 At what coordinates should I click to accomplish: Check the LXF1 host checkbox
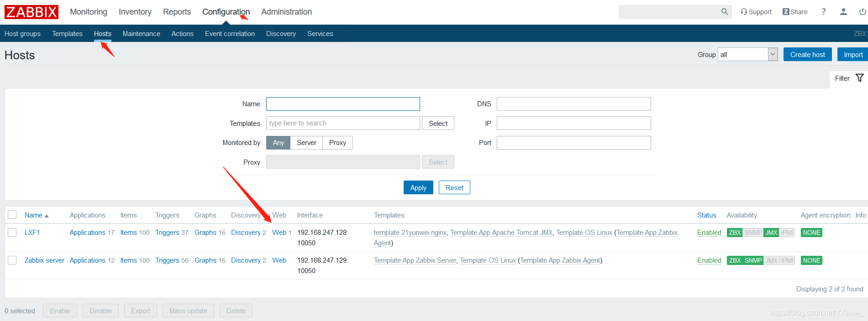pyautogui.click(x=12, y=232)
